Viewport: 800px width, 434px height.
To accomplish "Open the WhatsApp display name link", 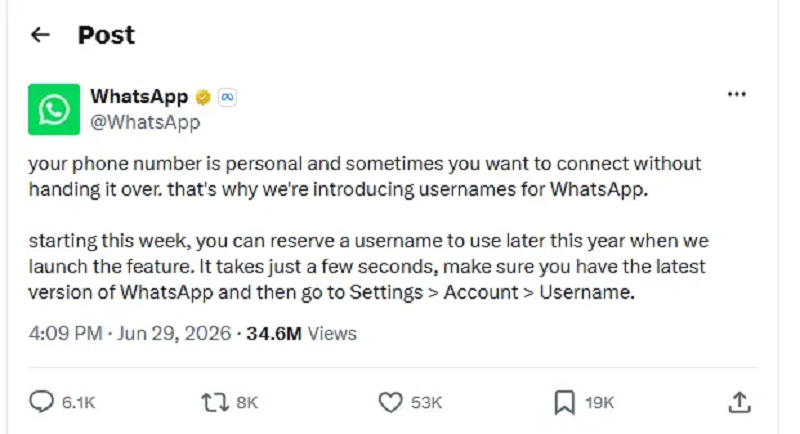I will (139, 96).
